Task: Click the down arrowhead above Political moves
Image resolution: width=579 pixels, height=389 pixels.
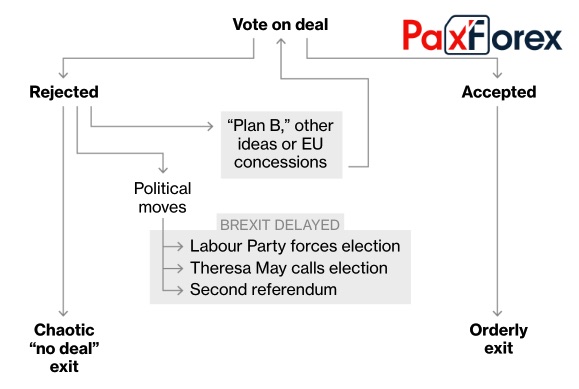Action: (x=163, y=170)
